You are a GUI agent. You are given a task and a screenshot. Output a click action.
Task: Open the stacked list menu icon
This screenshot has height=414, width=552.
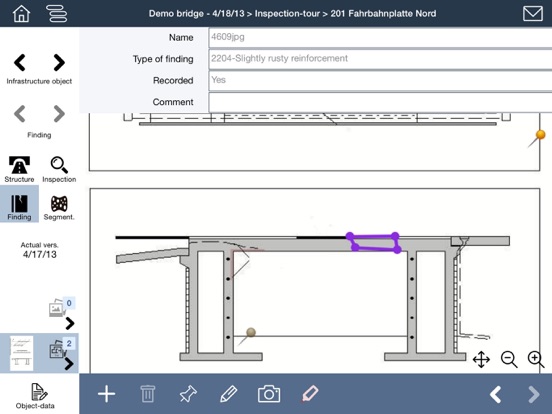click(56, 13)
